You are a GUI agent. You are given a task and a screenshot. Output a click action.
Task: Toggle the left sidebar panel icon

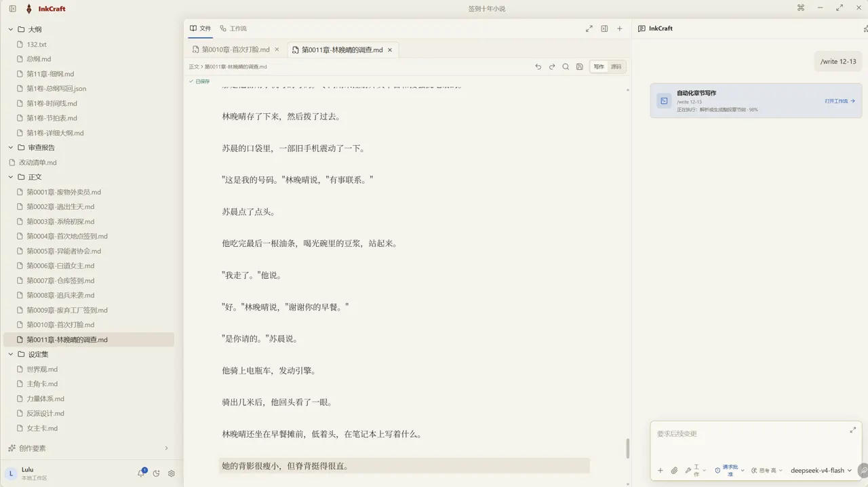click(12, 9)
